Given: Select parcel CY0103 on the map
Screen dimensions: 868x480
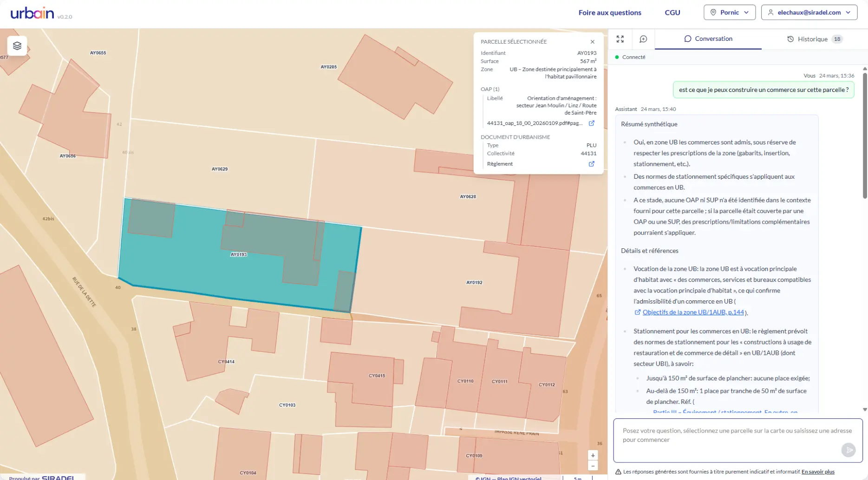Looking at the screenshot, I should tap(287, 405).
